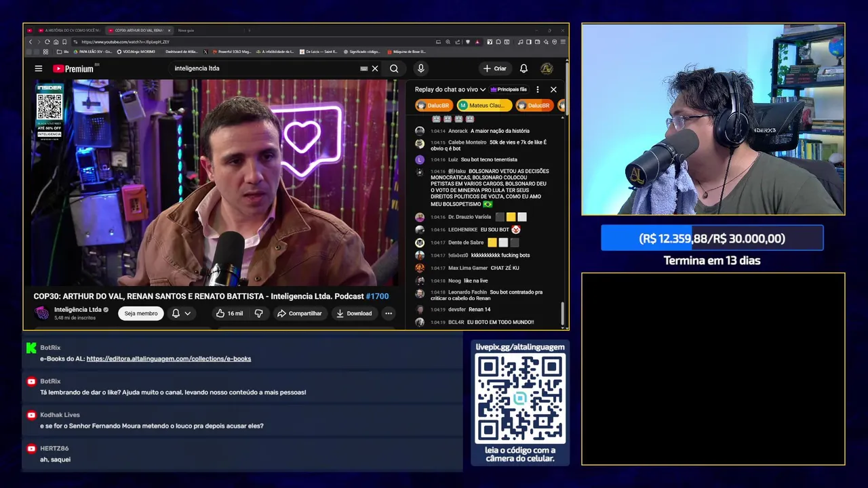868x488 pixels.
Task: Open the Criar create button
Action: click(494, 68)
